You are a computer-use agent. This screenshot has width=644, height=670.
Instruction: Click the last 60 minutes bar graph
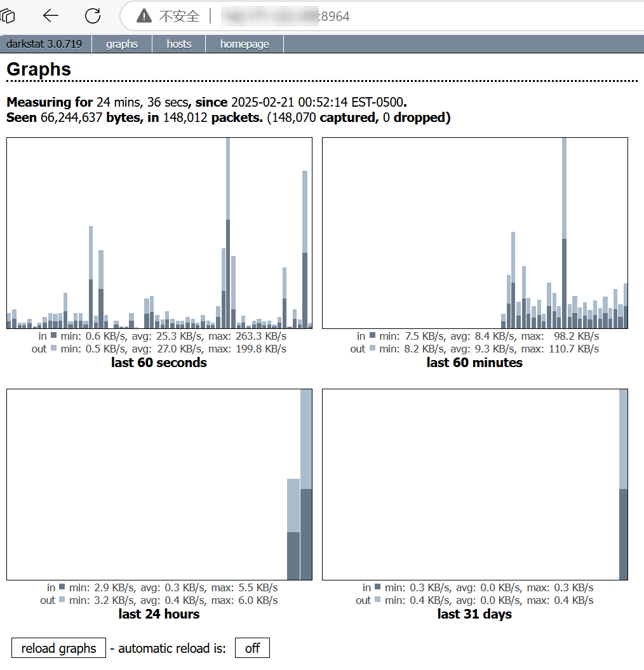pyautogui.click(x=474, y=233)
